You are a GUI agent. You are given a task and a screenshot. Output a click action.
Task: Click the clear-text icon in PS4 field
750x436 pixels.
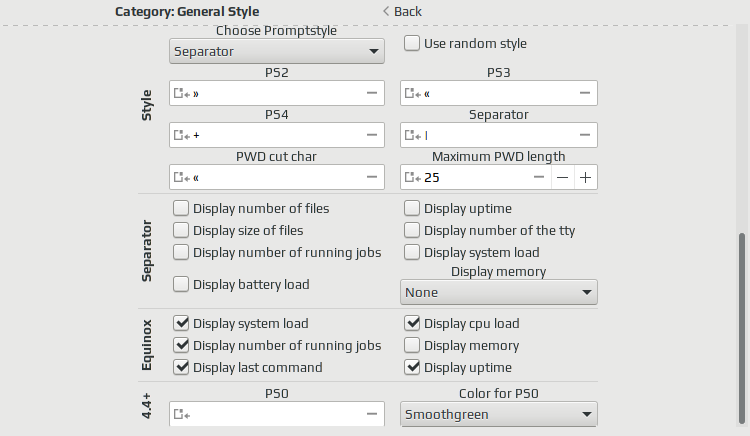(372, 135)
